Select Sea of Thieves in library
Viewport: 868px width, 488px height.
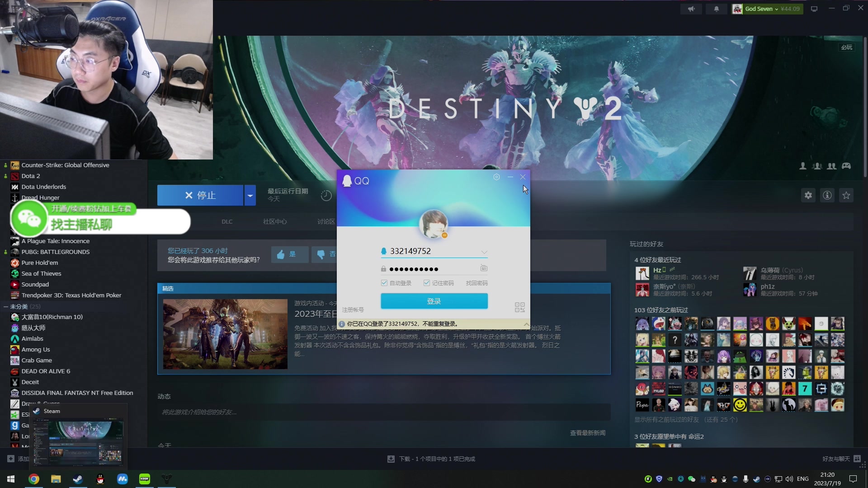[42, 273]
